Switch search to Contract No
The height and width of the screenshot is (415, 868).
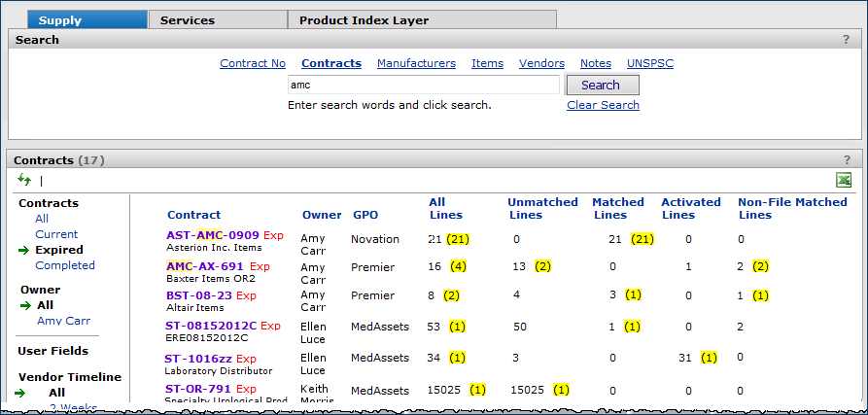pos(253,63)
